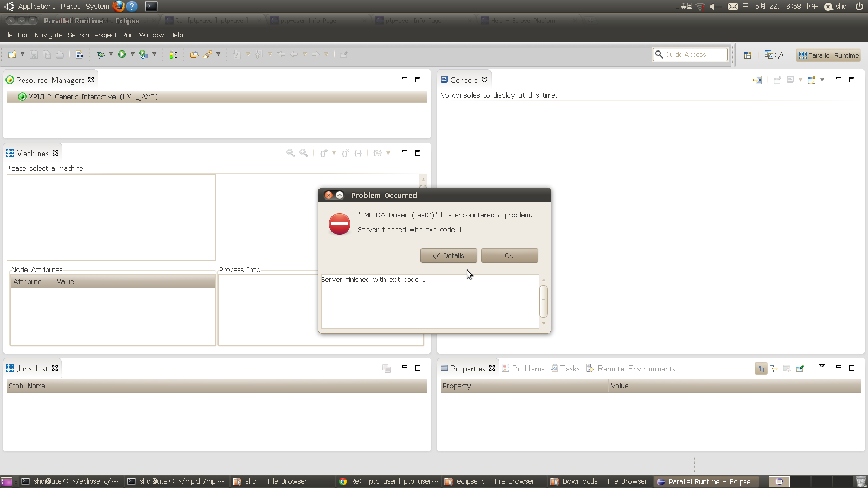Image resolution: width=868 pixels, height=488 pixels.
Task: Click the Property column header
Action: click(524, 386)
